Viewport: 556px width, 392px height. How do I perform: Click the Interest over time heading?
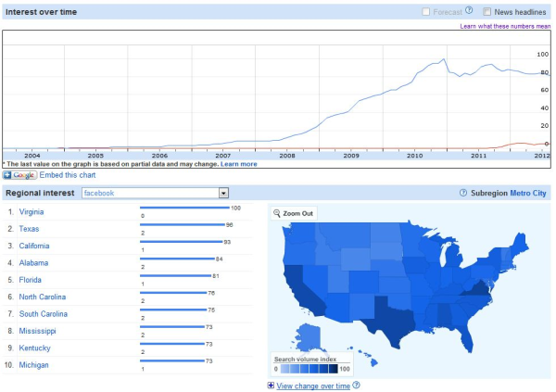(x=41, y=12)
